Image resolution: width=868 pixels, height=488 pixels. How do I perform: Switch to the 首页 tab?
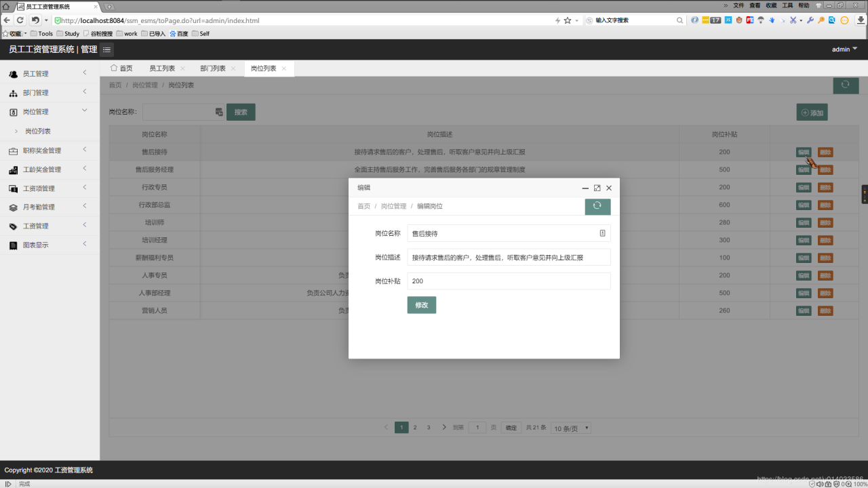(x=121, y=68)
